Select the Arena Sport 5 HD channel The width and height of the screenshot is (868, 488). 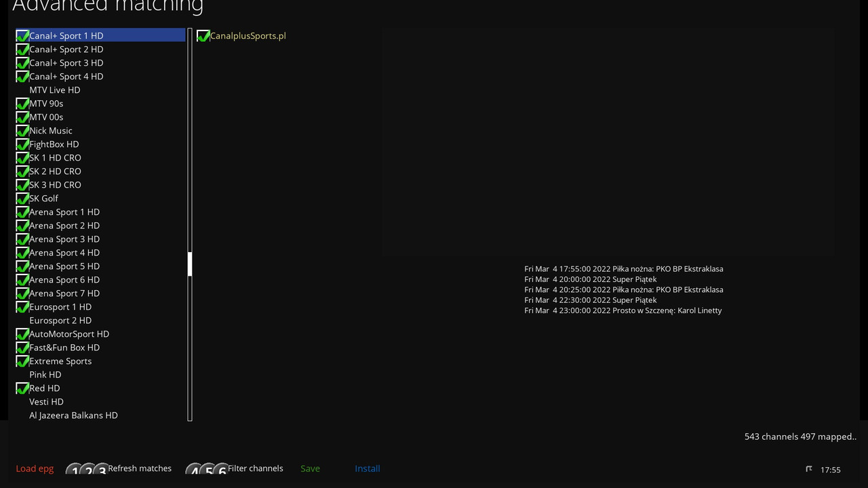[100, 266]
